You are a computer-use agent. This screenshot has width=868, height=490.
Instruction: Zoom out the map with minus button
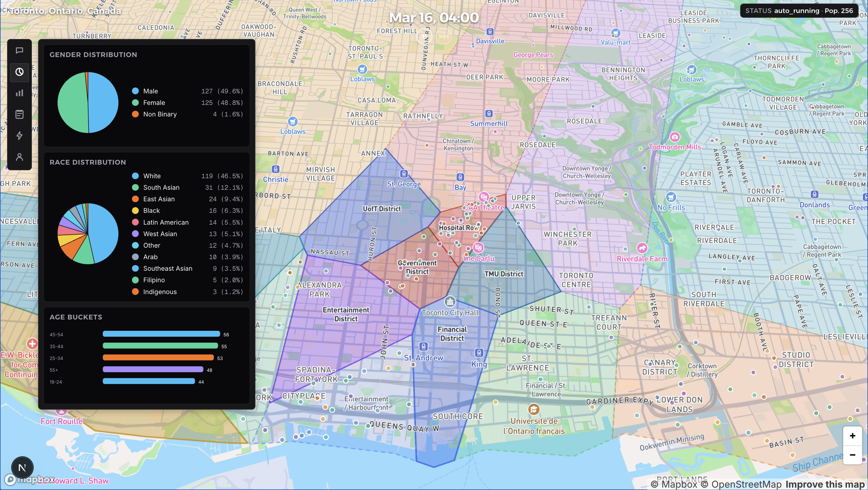pos(852,455)
